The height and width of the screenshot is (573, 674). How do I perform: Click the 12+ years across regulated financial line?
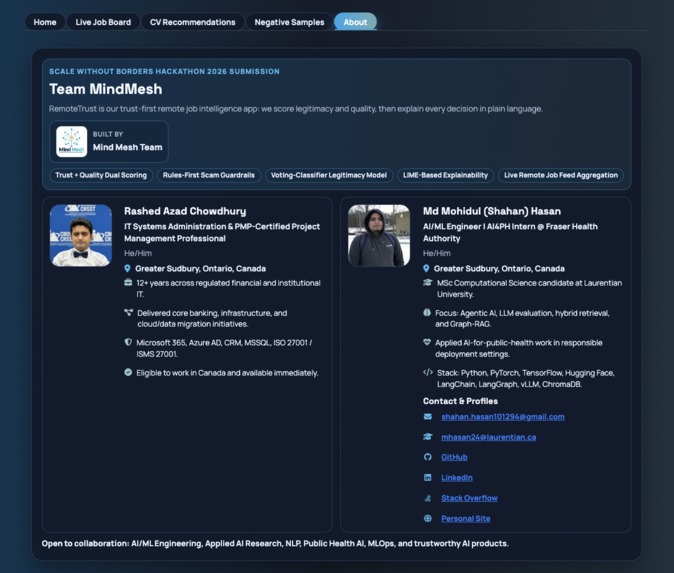(228, 288)
